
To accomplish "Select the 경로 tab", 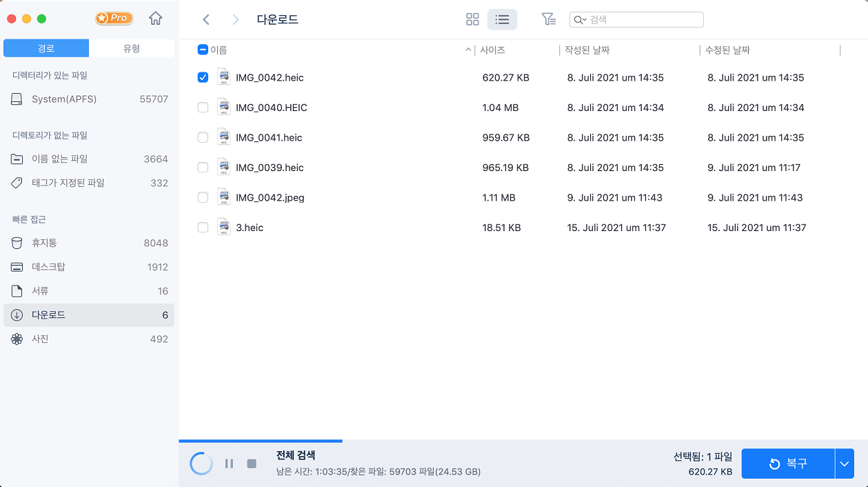I will [46, 48].
